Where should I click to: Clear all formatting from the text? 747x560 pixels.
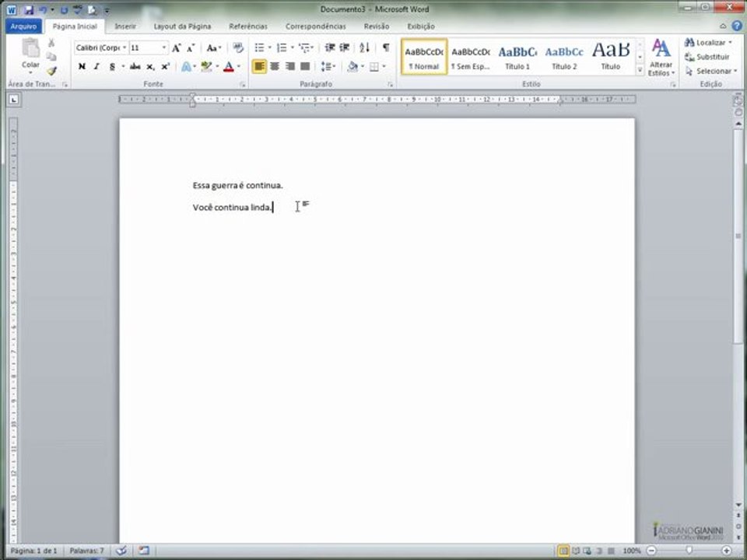(x=238, y=47)
